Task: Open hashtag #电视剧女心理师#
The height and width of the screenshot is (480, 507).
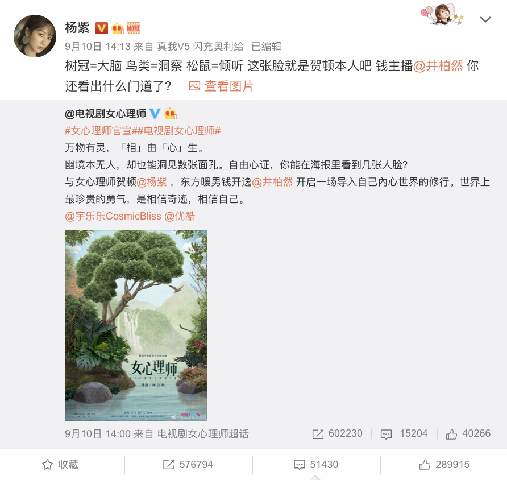Action: [x=178, y=131]
